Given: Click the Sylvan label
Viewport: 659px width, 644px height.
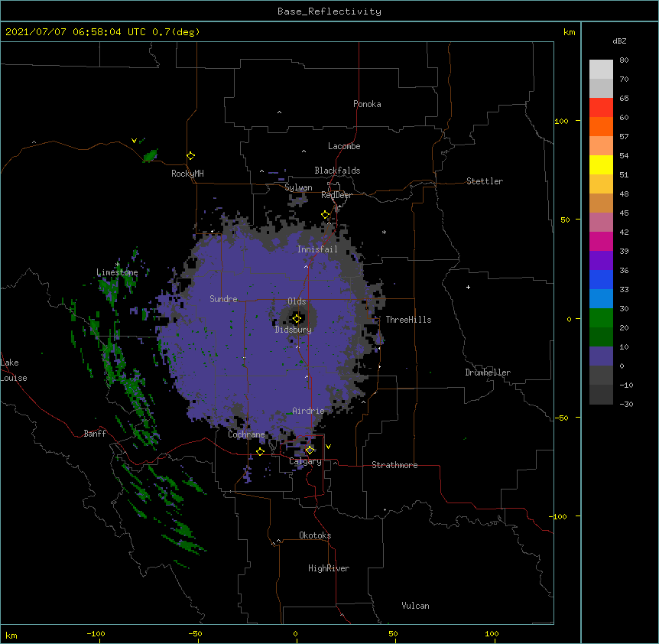Looking at the screenshot, I should (298, 187).
